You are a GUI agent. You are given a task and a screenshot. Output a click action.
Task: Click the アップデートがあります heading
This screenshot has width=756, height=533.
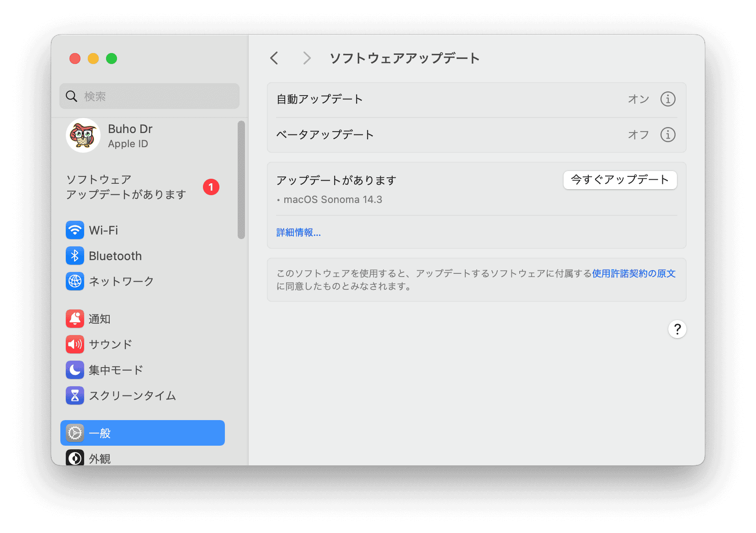click(336, 180)
